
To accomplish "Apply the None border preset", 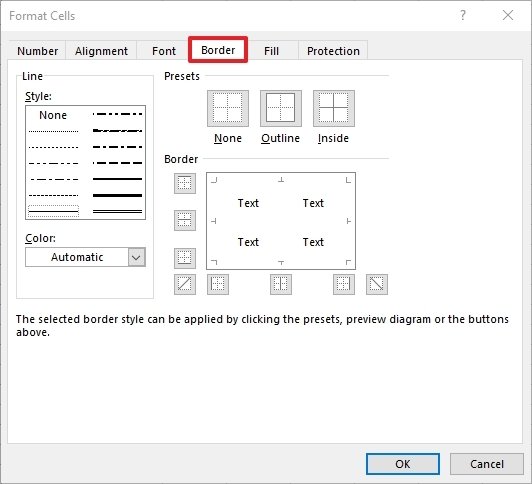I will [x=228, y=108].
